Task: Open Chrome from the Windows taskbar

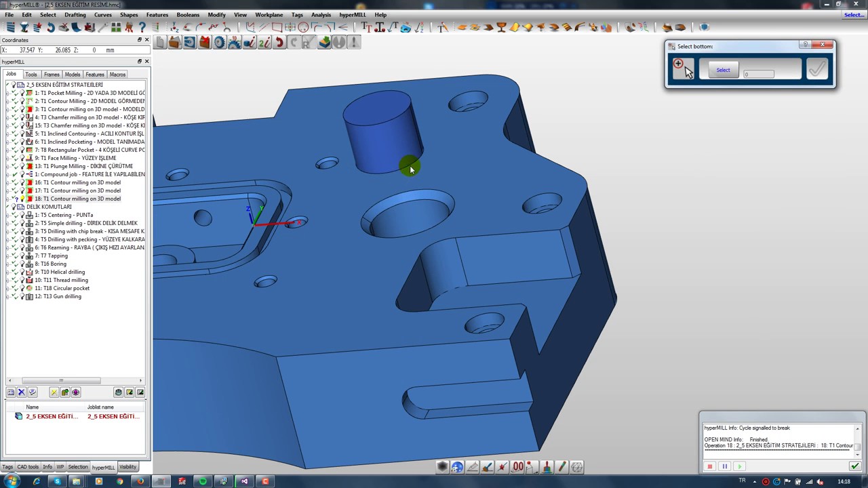Action: (119, 481)
